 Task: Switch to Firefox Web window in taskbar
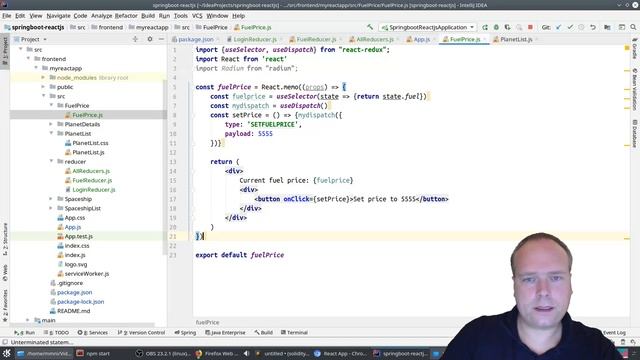coord(216,353)
